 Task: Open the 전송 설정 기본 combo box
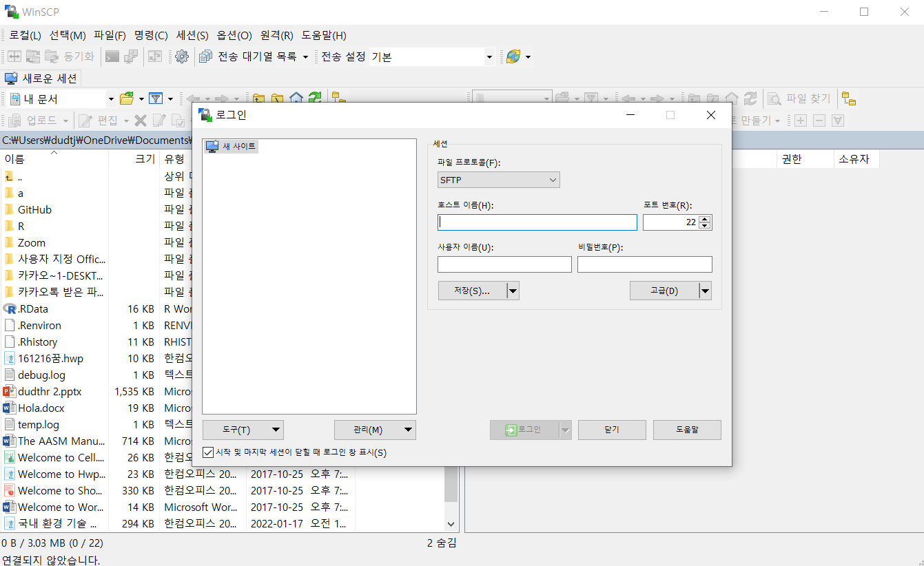click(x=432, y=56)
